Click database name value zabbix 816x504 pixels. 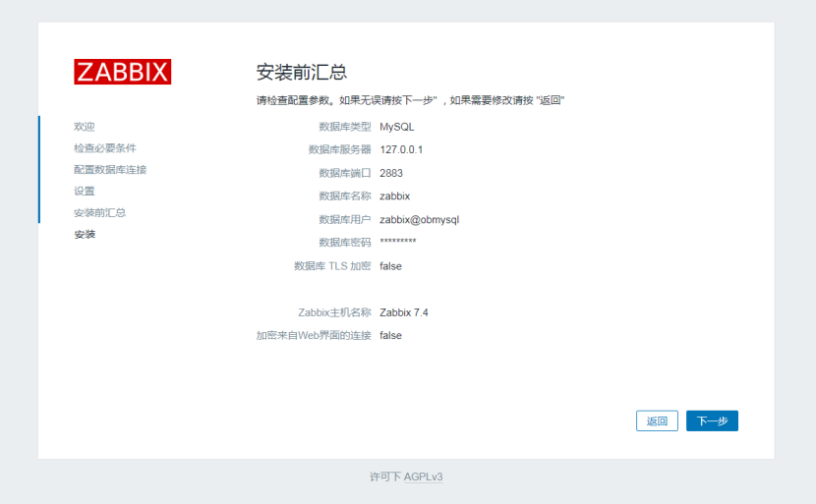tap(394, 196)
